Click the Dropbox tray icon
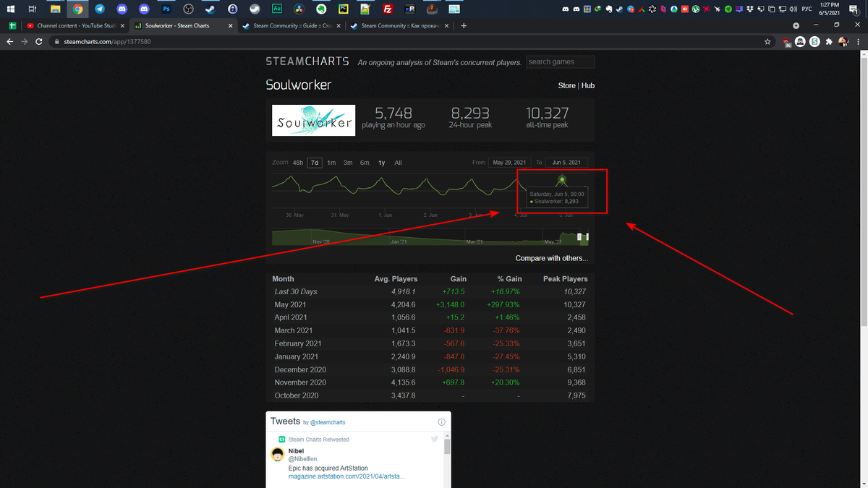The height and width of the screenshot is (488, 868). pyautogui.click(x=749, y=9)
